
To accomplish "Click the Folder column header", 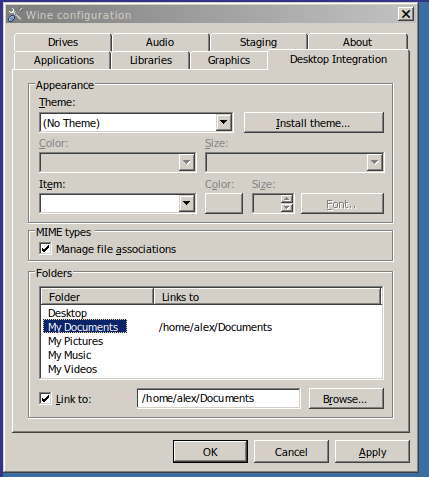I will pos(97,296).
